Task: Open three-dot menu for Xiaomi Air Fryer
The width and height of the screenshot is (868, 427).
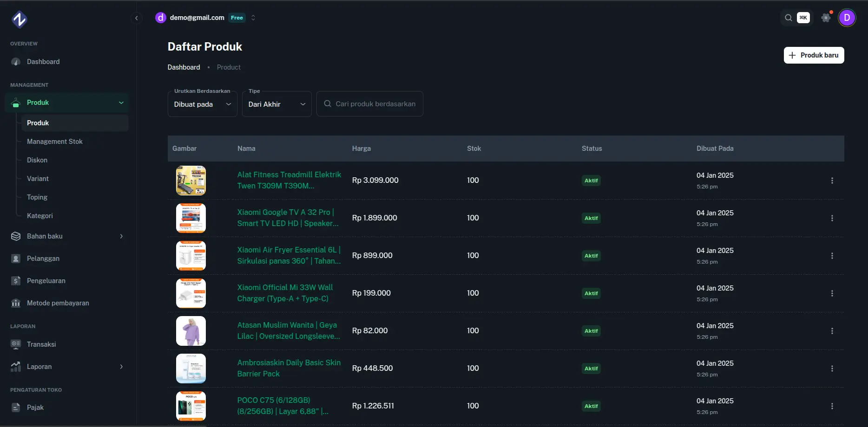Action: 832,256
